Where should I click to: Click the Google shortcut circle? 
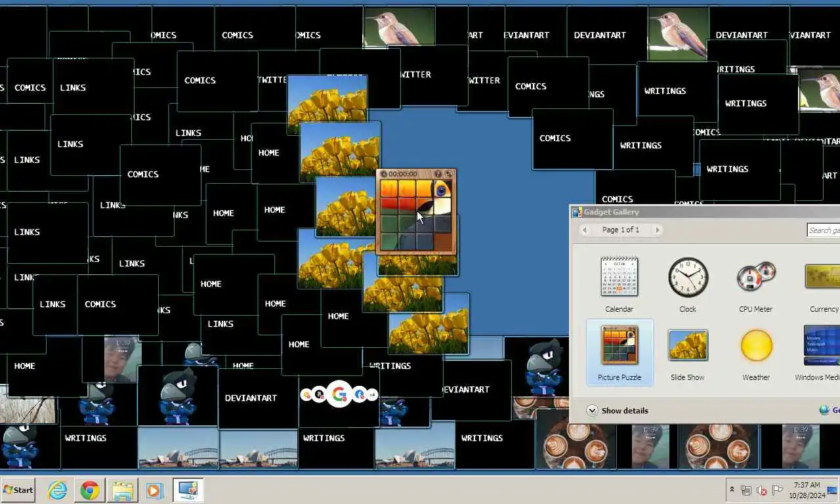click(x=339, y=394)
